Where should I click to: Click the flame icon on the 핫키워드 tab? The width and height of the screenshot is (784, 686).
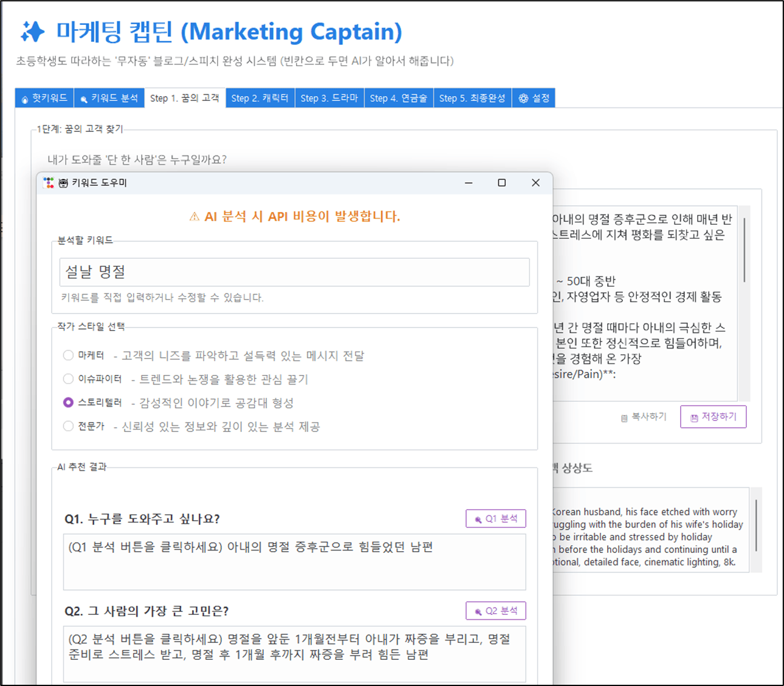[24, 98]
